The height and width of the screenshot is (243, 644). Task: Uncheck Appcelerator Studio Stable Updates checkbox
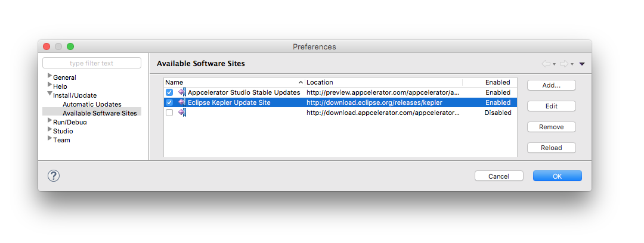tap(169, 92)
